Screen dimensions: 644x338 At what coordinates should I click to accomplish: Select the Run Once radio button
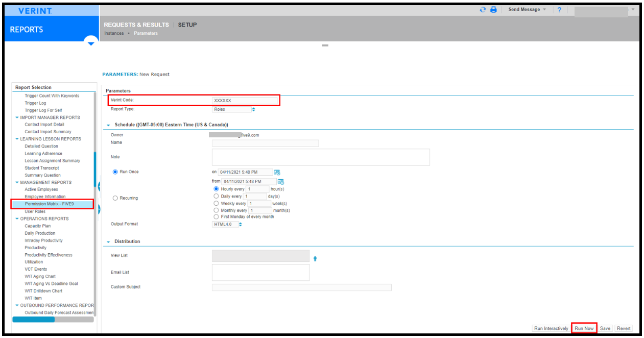[x=115, y=172]
